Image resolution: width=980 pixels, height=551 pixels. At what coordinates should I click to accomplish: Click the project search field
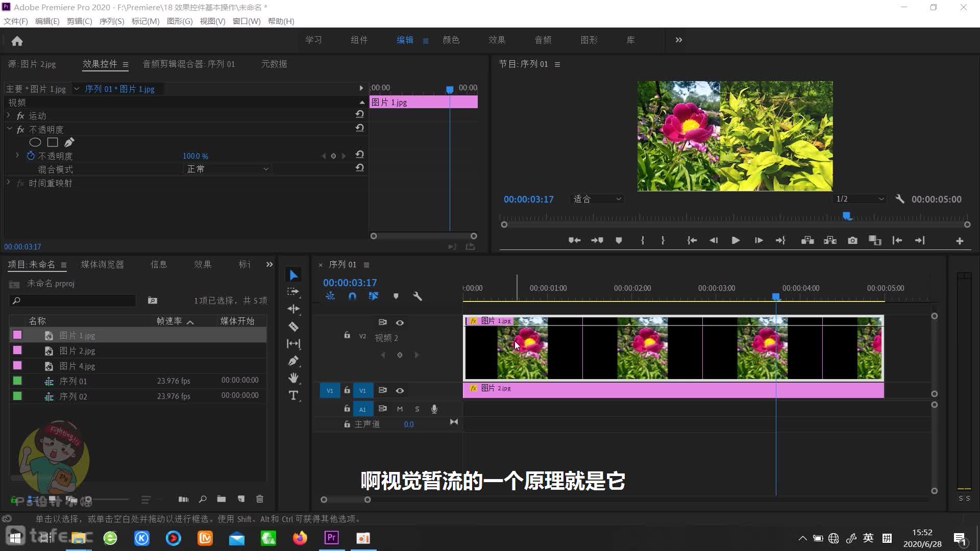pyautogui.click(x=73, y=300)
